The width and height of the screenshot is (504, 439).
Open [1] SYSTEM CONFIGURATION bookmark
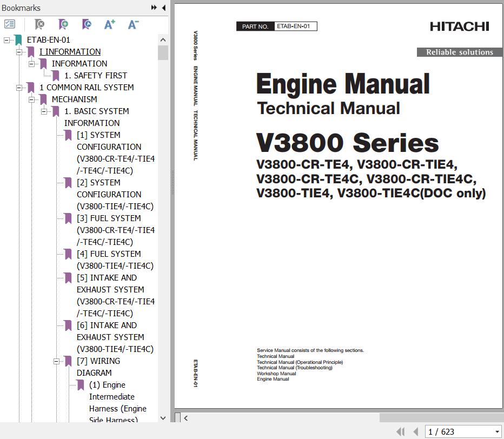point(116,152)
